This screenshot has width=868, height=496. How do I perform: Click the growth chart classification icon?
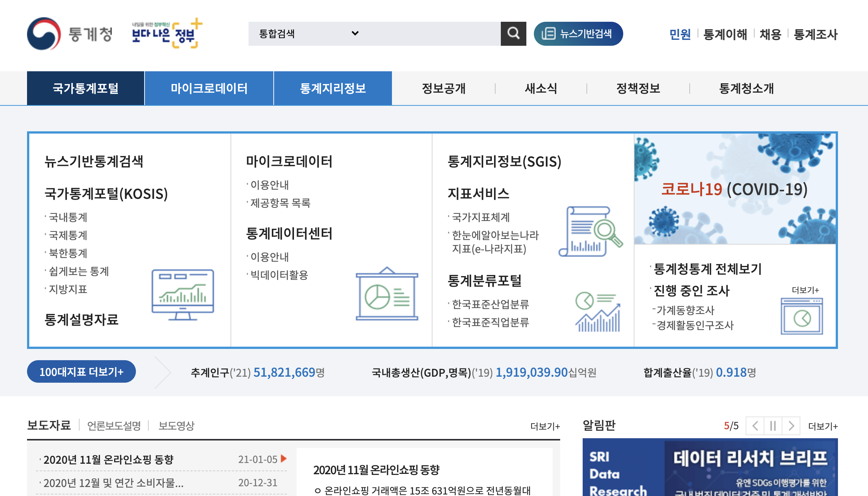click(598, 312)
